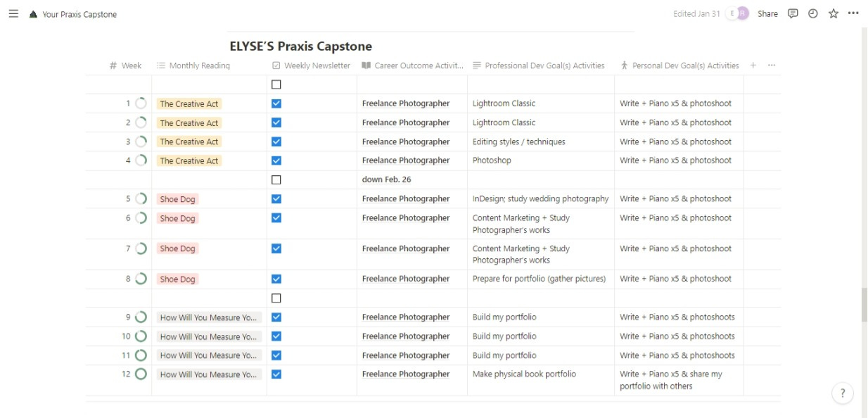This screenshot has height=418, width=868.
Task: Uncheck Weekly Newsletter for week 2
Action: pos(276,122)
